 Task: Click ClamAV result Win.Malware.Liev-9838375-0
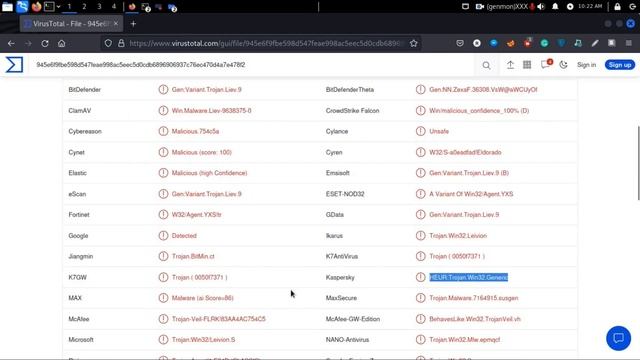click(211, 111)
